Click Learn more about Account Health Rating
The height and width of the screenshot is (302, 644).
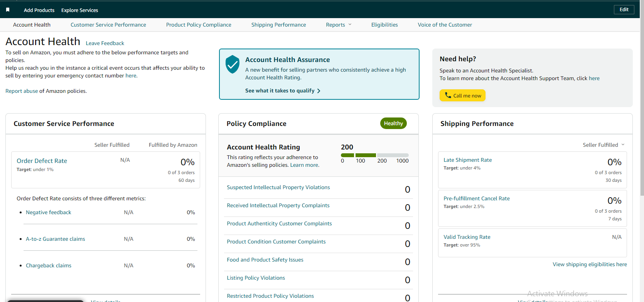[x=304, y=165]
